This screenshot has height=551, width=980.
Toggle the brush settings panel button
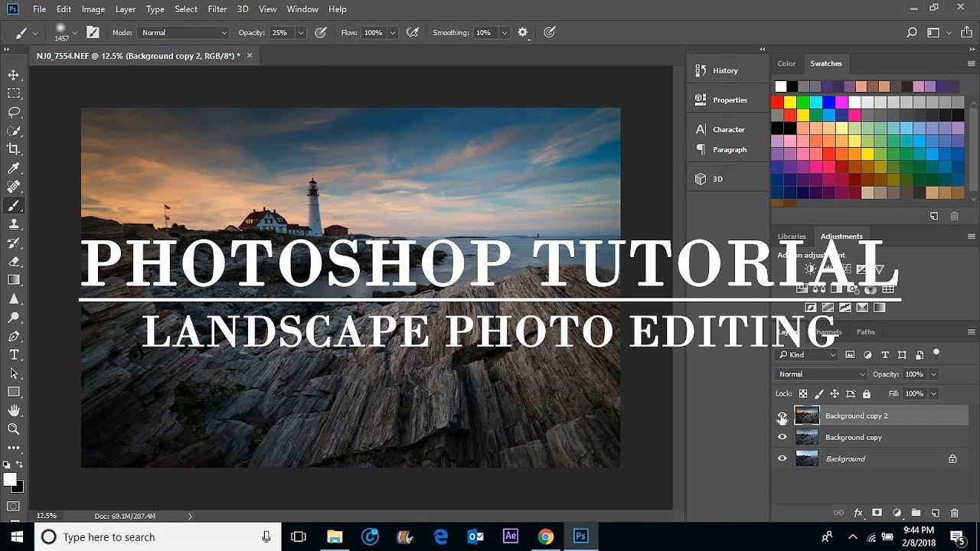pos(93,32)
